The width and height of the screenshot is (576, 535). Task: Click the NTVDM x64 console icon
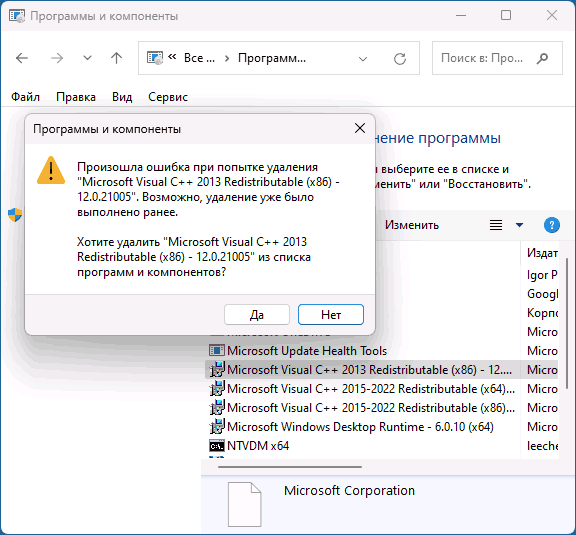coord(217,446)
